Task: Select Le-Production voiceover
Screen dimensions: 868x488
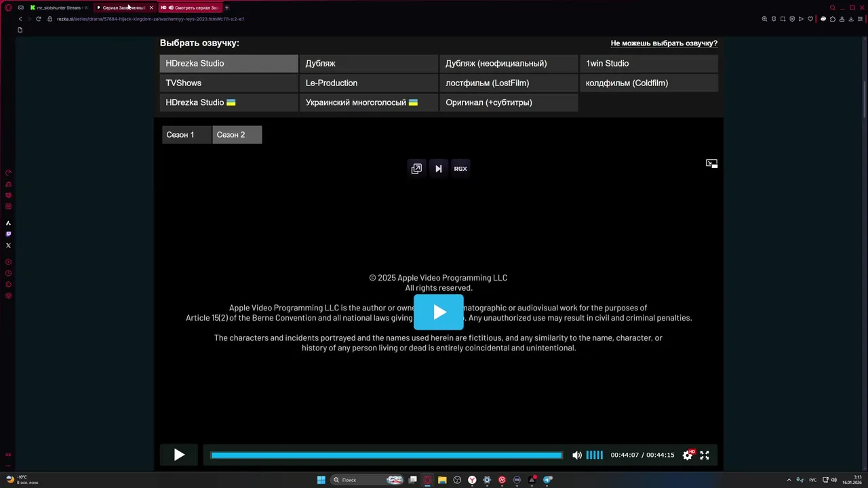Action: 368,83
